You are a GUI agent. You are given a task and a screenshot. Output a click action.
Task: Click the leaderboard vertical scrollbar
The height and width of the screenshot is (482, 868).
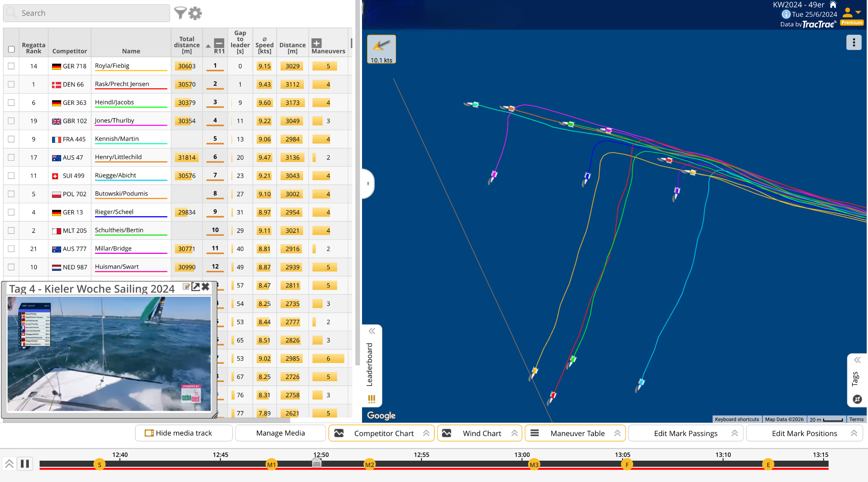click(x=357, y=183)
